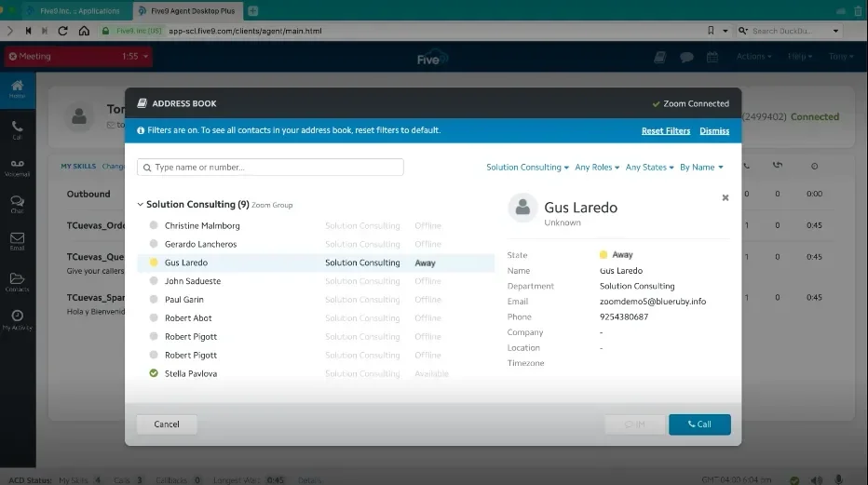Click the Cancel button

coord(167,424)
